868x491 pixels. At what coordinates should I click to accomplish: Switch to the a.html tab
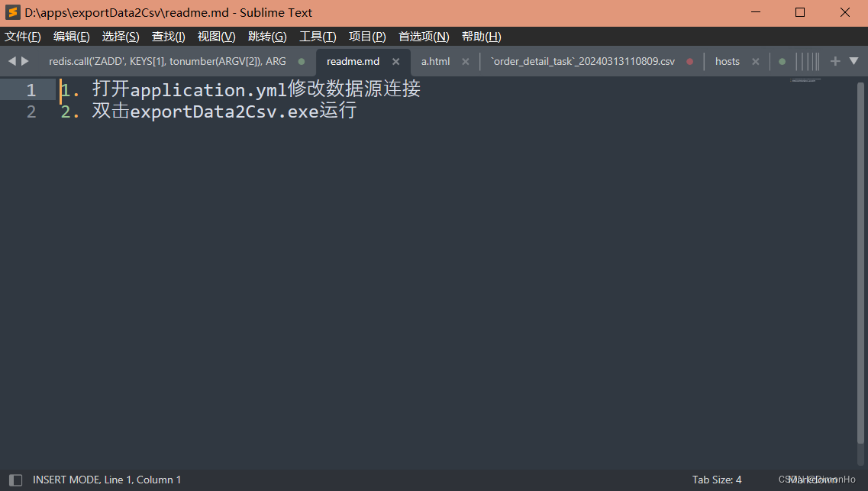click(436, 61)
